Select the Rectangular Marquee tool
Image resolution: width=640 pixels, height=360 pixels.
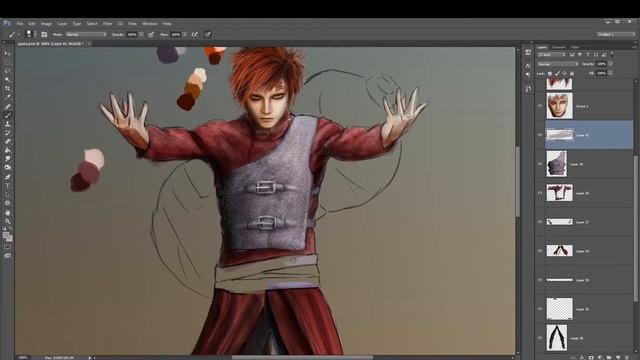[x=7, y=62]
